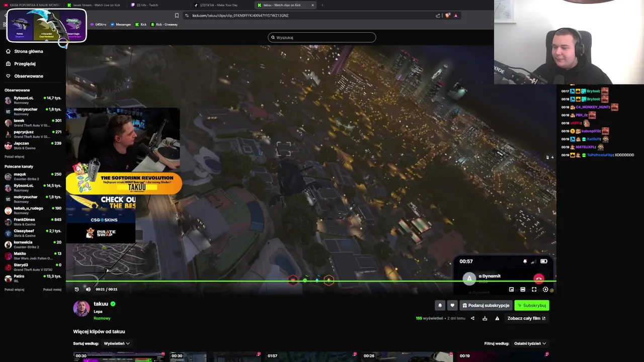
Task: Open maquk recommended channel
Action: (33, 176)
